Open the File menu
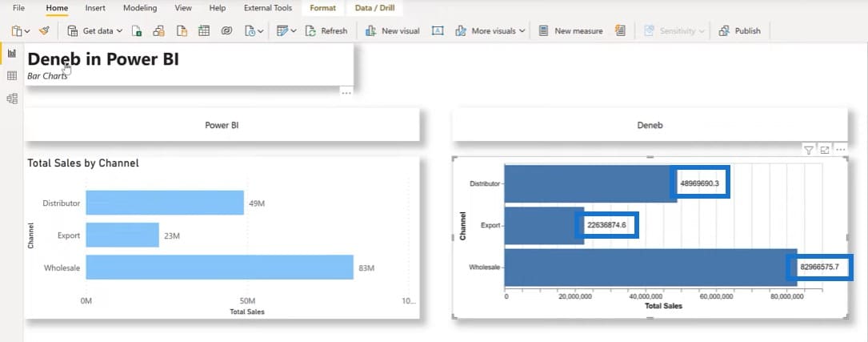Image resolution: width=868 pixels, height=342 pixels. point(19,8)
